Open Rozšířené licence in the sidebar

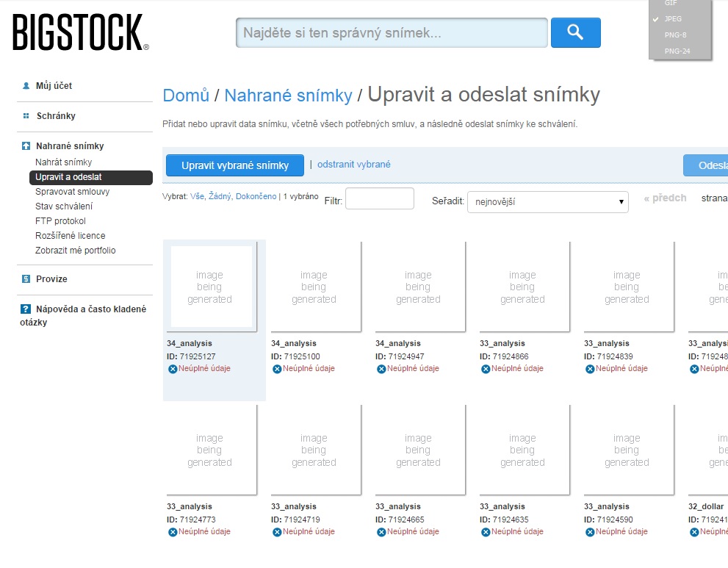point(70,235)
